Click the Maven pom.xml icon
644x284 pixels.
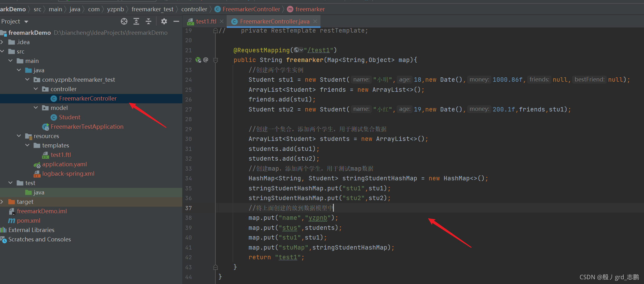(x=12, y=220)
